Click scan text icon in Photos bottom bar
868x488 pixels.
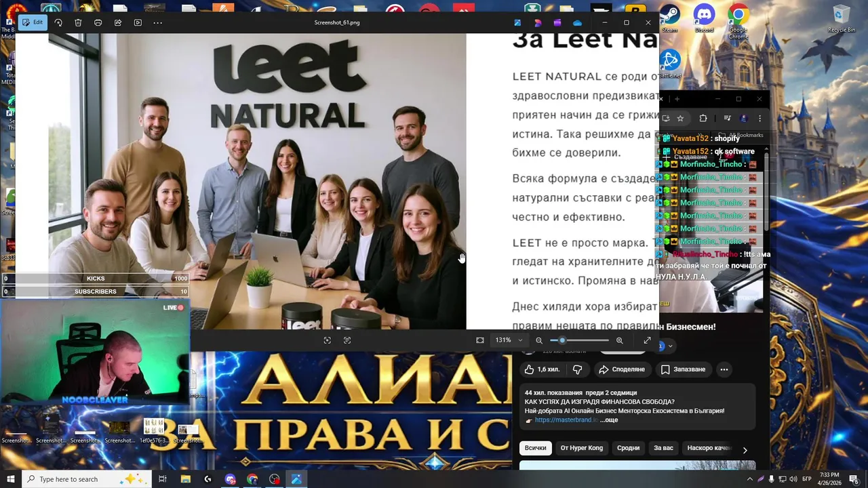347,340
